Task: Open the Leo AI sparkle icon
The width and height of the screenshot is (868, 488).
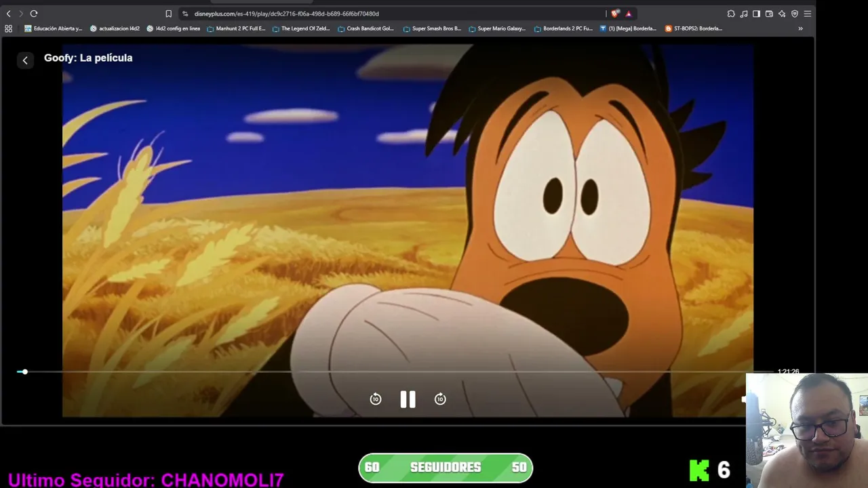Action: pos(782,14)
